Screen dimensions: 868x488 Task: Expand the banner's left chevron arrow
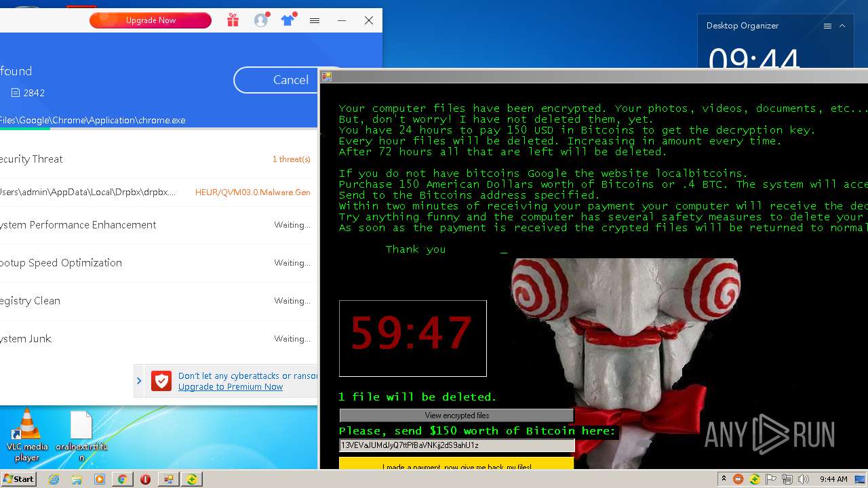(x=139, y=381)
